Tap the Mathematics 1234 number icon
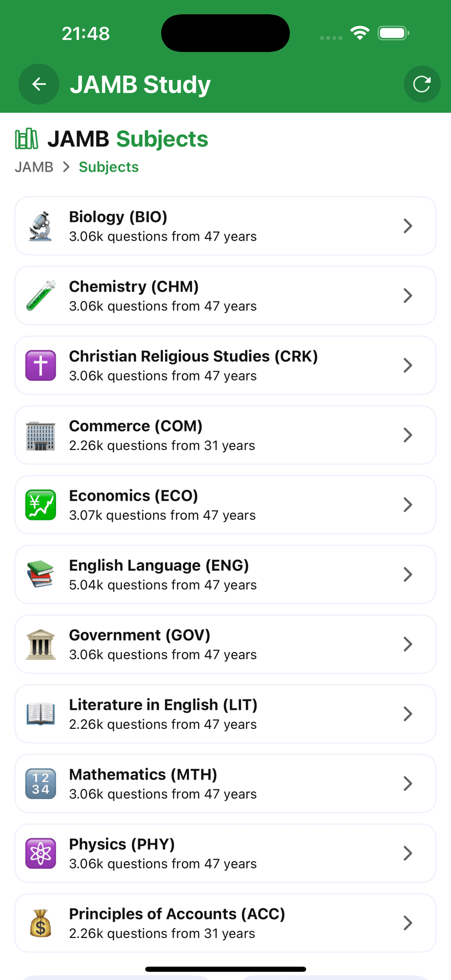The width and height of the screenshot is (451, 980). coord(41,784)
